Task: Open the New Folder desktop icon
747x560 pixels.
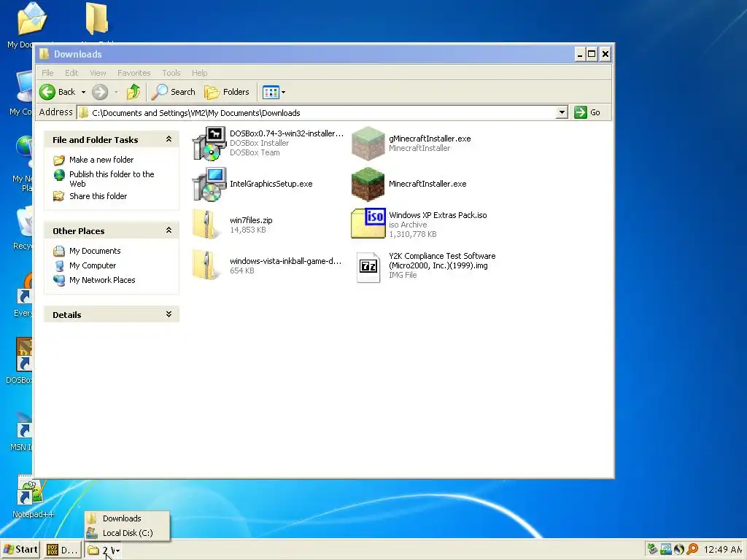Action: click(97, 20)
